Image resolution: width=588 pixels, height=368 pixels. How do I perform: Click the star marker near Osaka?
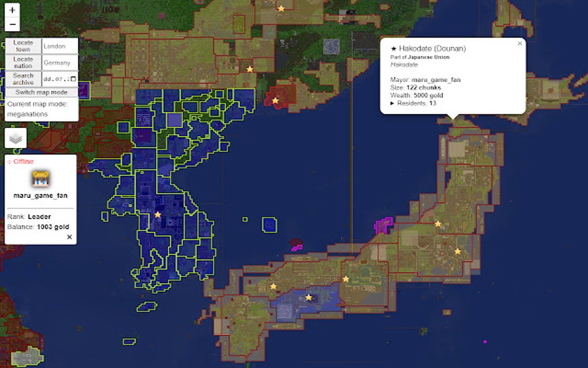(x=345, y=279)
